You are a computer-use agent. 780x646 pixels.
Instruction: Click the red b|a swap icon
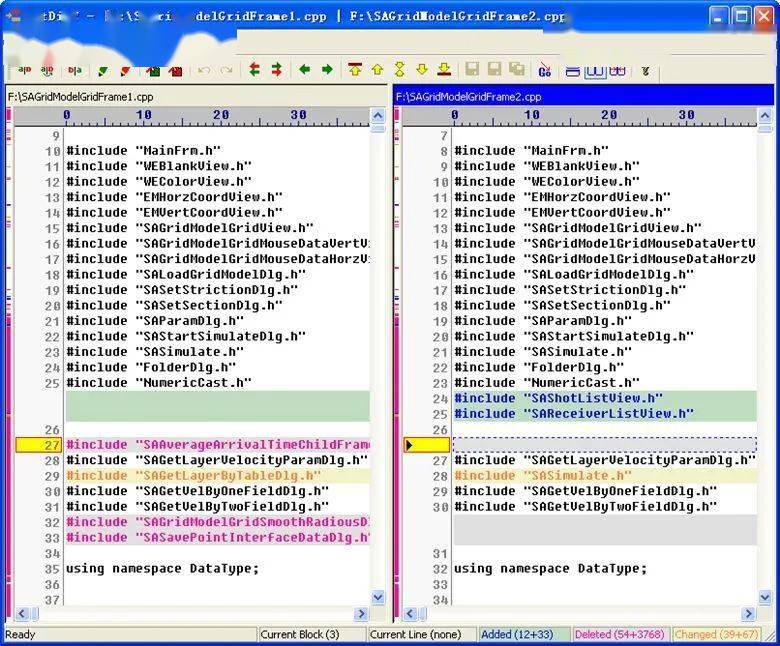pyautogui.click(x=75, y=71)
